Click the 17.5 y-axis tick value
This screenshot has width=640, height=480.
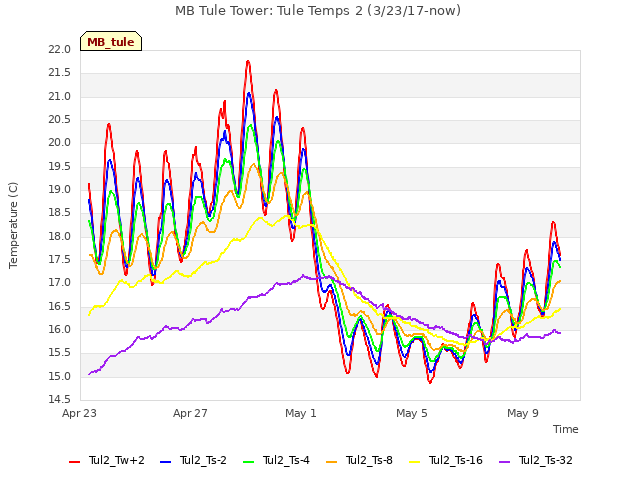[x=60, y=260]
